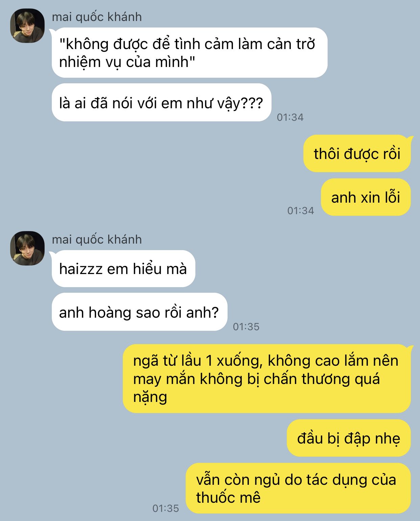Tap the "ngã từ lầu 1 xuống" message

[266, 379]
